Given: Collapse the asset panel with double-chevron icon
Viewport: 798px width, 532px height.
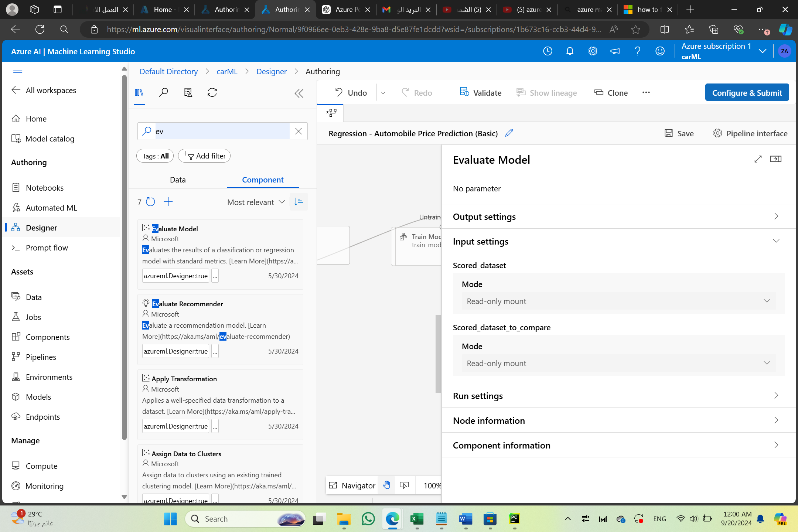Looking at the screenshot, I should [299, 93].
